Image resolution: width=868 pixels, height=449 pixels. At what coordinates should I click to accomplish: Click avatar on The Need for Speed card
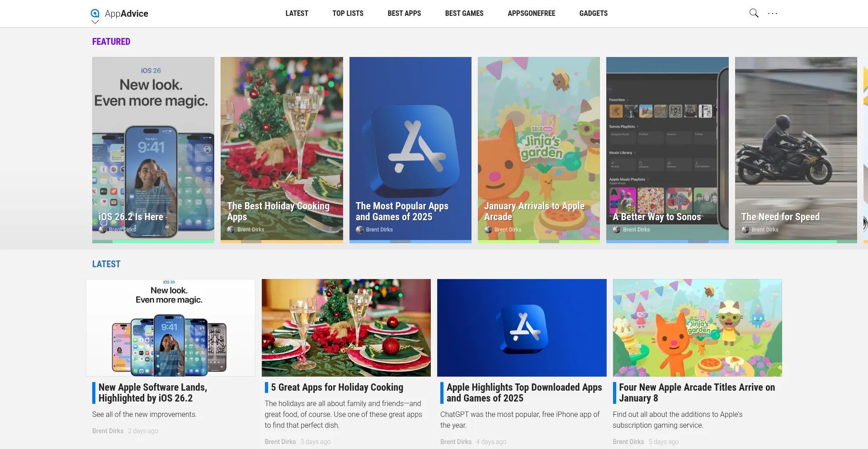pyautogui.click(x=745, y=229)
